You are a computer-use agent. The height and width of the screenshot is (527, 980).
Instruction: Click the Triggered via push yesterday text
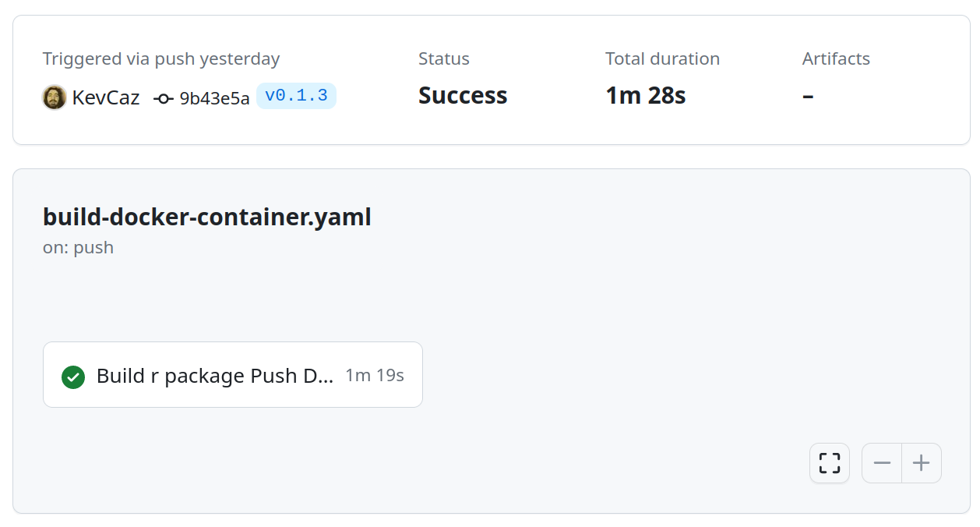tap(161, 58)
